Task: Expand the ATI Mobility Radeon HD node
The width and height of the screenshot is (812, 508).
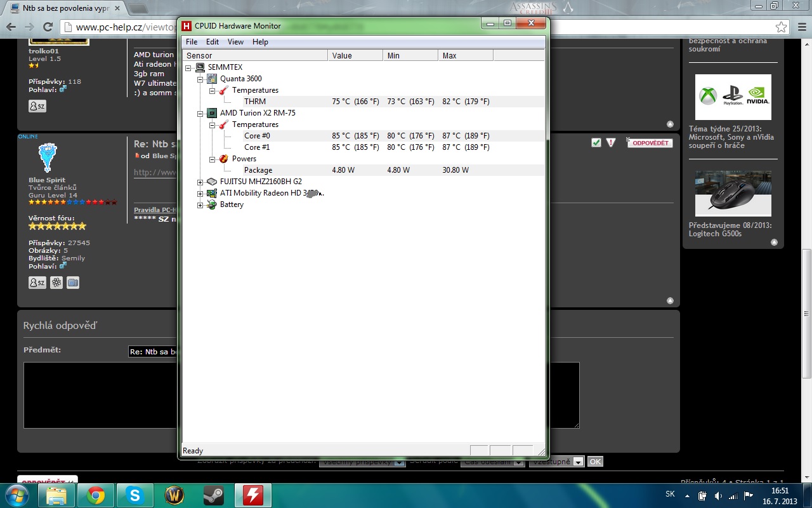Action: (200, 193)
